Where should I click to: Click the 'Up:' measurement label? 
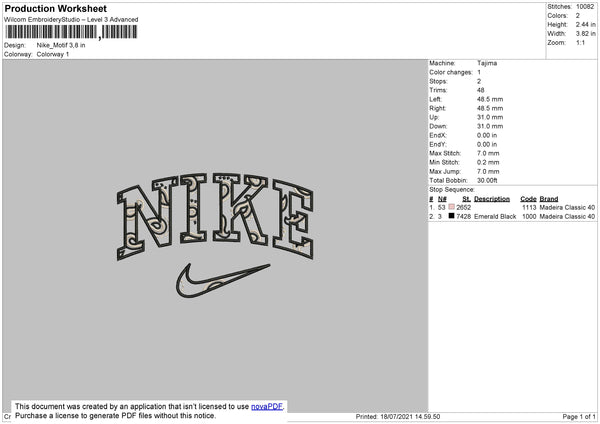click(x=434, y=117)
